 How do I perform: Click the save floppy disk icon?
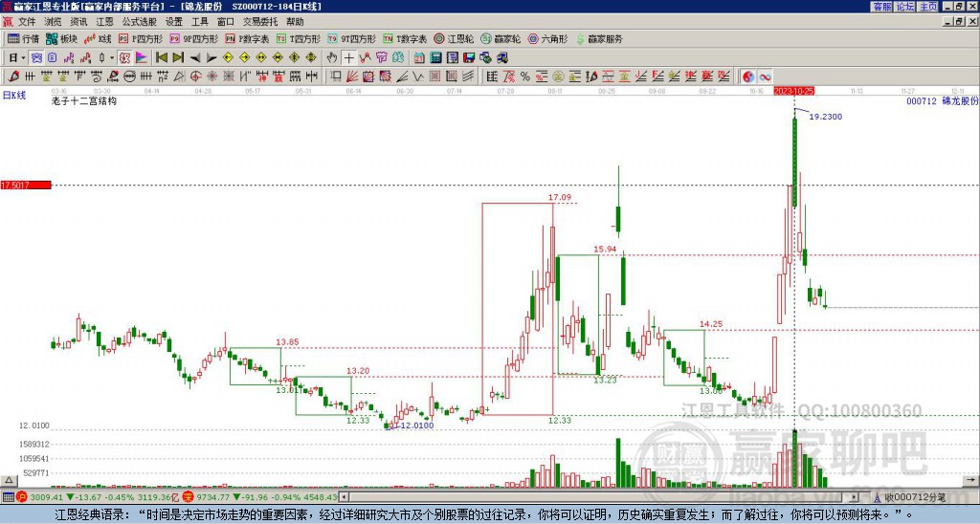469,58
